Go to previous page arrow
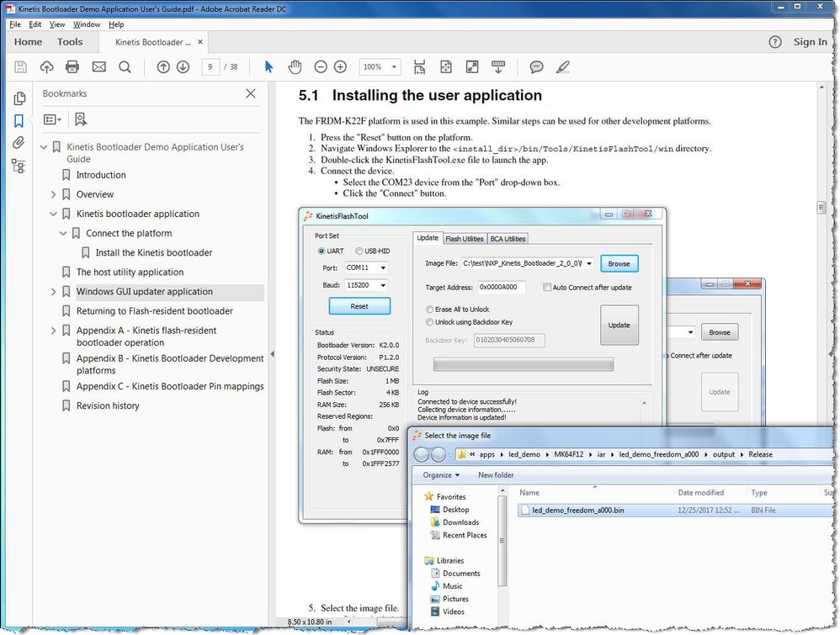The image size is (840, 635). 163,67
